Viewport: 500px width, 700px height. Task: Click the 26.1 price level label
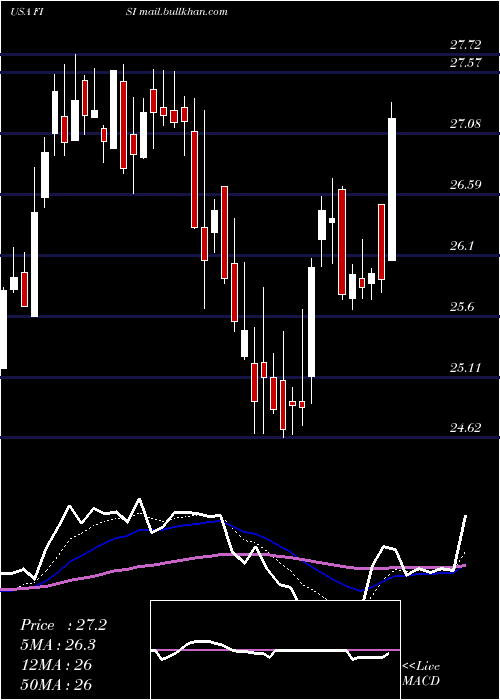(x=462, y=246)
